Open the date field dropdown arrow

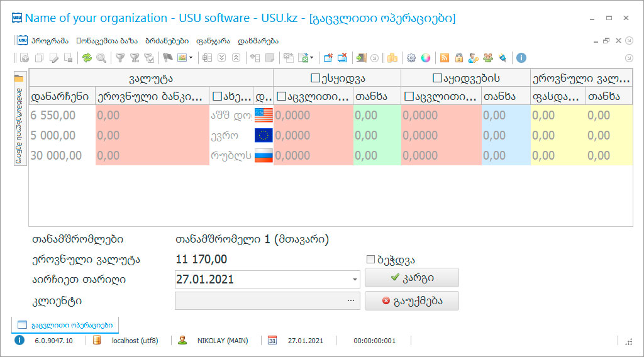(355, 280)
